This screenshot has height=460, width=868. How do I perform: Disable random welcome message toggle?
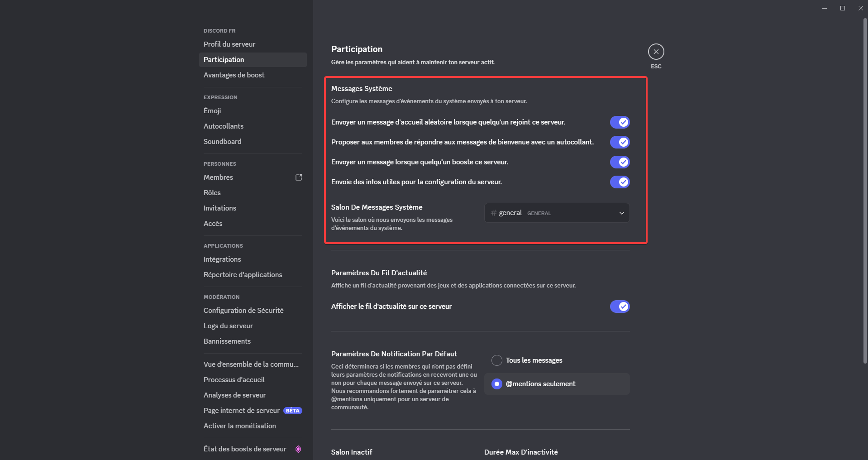[620, 122]
